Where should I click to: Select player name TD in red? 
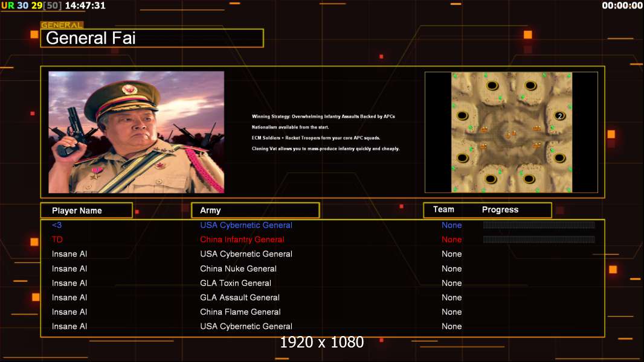tap(57, 240)
